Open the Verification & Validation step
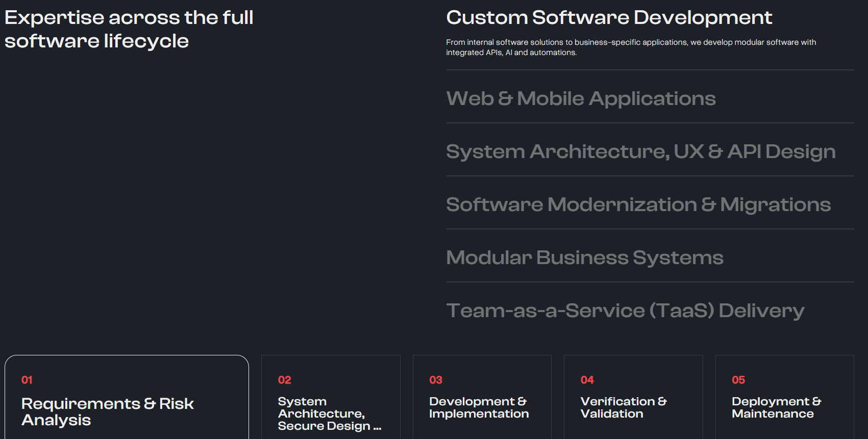This screenshot has height=439, width=868. point(623,407)
